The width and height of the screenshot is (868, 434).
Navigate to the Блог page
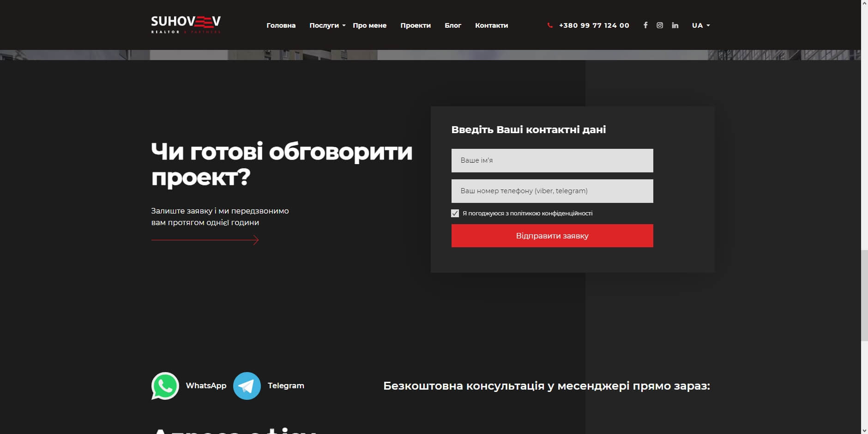[452, 25]
